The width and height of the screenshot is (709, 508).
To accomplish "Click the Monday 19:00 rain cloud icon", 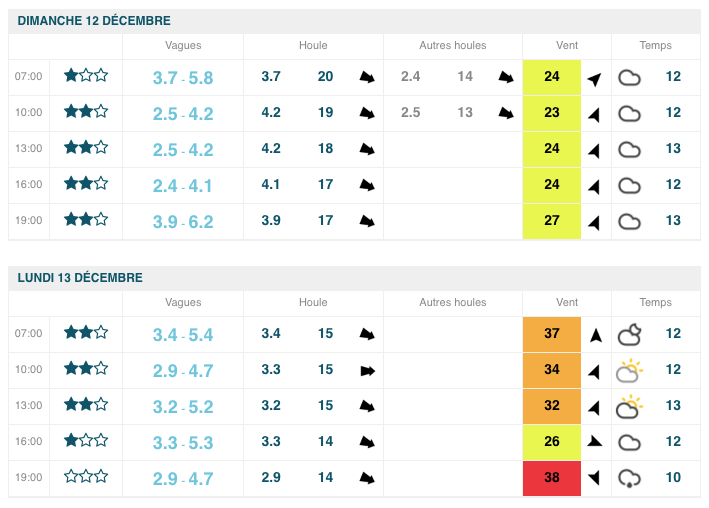I will 629,478.
